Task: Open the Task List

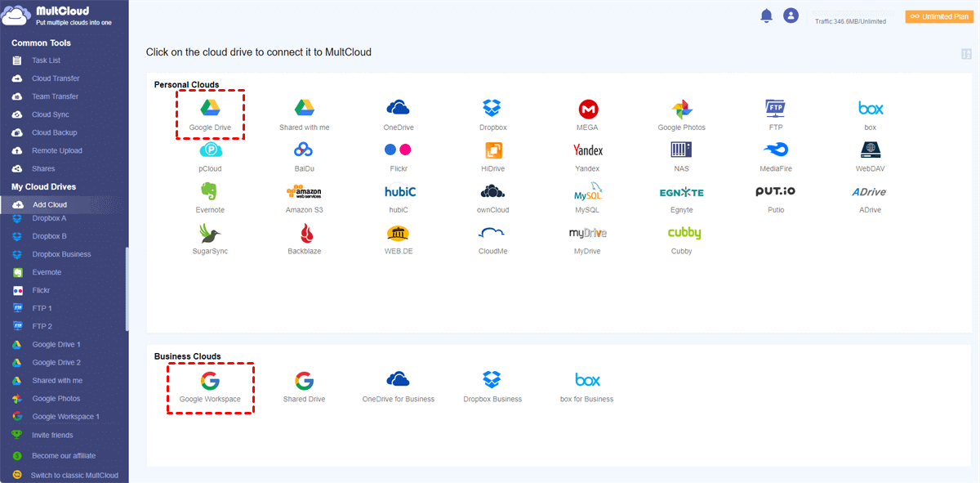Action: coord(46,60)
